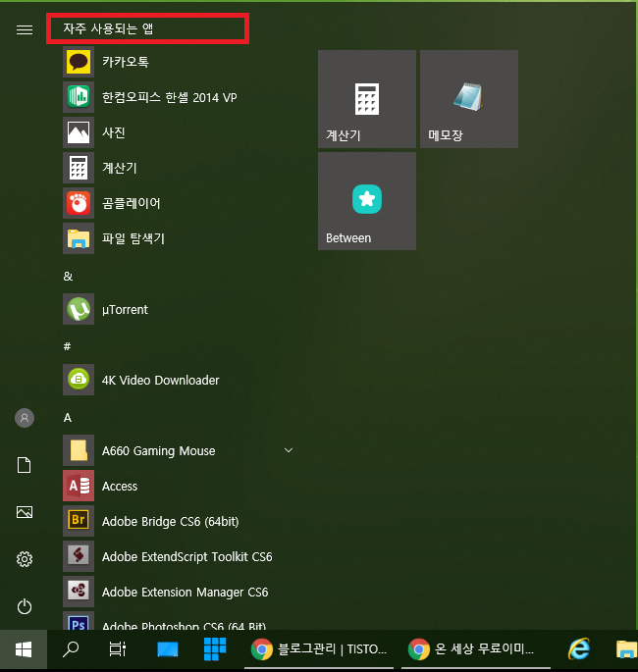Launch µTorrent from the app list
The image size is (638, 672).
tap(178, 309)
